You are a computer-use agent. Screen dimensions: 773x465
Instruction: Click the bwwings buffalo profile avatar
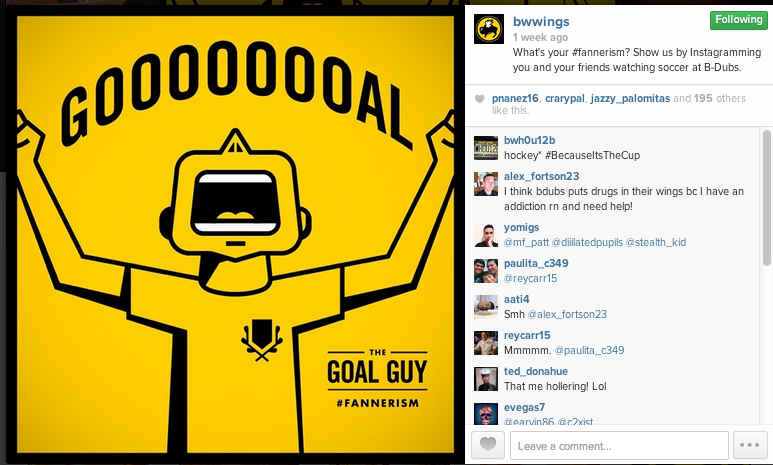489,29
